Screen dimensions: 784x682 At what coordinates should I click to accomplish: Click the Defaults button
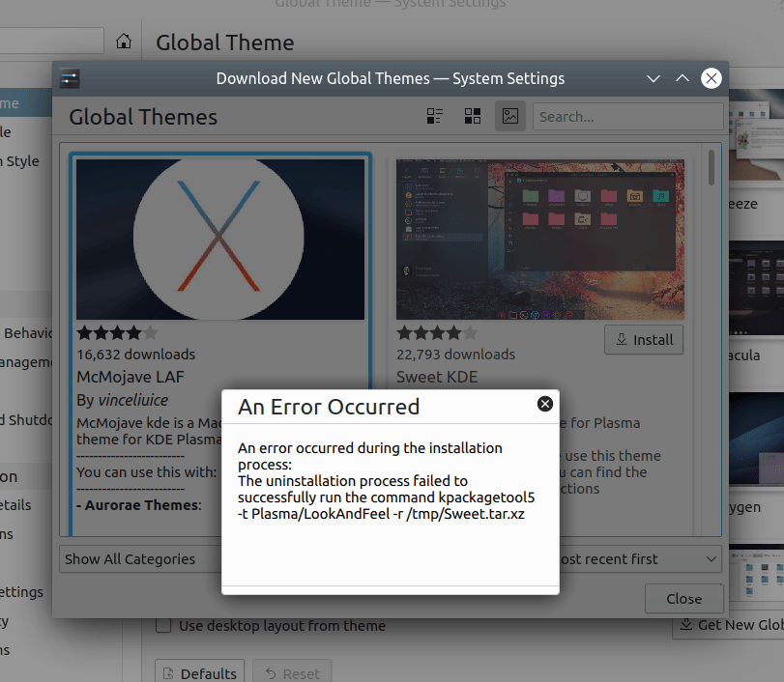click(199, 672)
